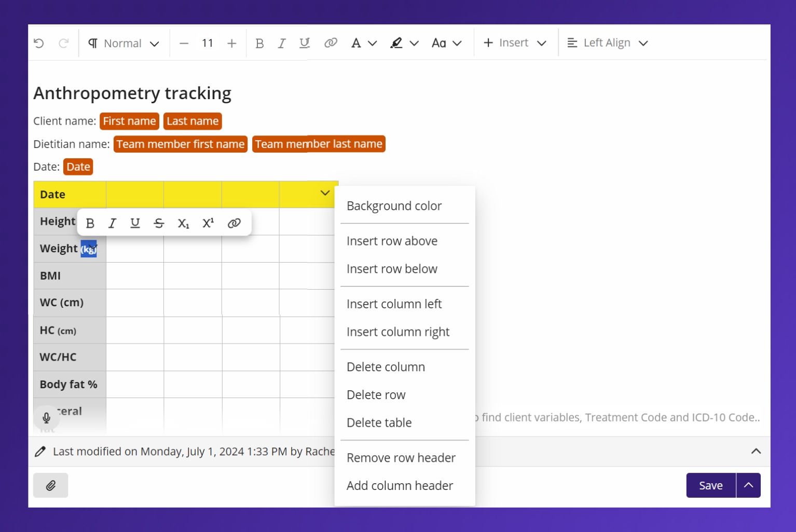Toggle italic formatting in the main toolbar
This screenshot has width=796, height=532.
point(282,43)
